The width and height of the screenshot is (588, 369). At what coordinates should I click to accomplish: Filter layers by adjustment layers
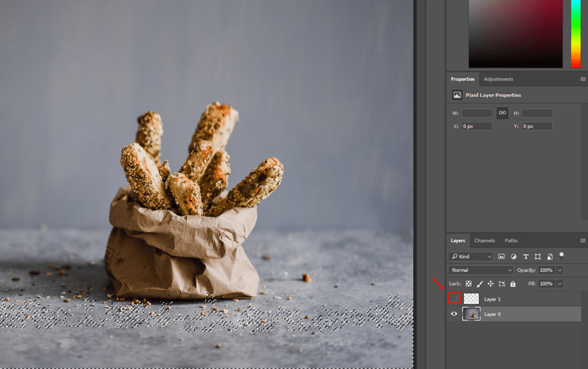click(x=513, y=257)
